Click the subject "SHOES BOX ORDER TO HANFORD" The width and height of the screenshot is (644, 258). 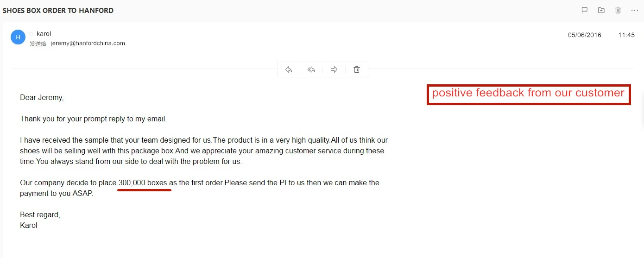pyautogui.click(x=58, y=10)
